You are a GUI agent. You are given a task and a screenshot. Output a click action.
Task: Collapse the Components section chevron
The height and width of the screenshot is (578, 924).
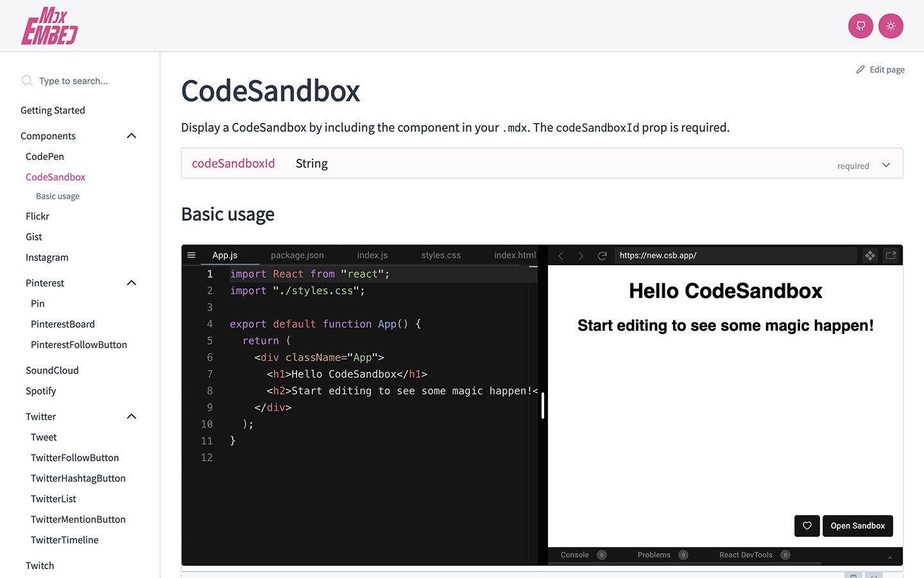tap(132, 136)
